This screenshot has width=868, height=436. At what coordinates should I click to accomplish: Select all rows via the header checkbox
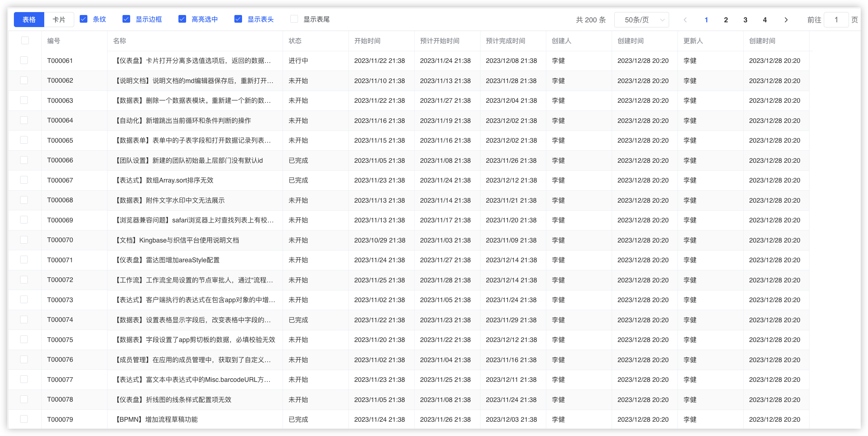(x=24, y=41)
